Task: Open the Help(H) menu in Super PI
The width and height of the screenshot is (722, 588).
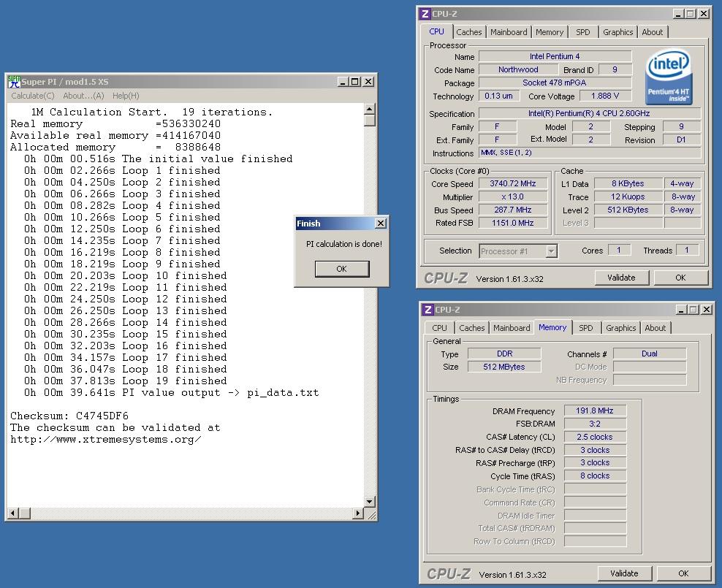Action: pos(126,96)
